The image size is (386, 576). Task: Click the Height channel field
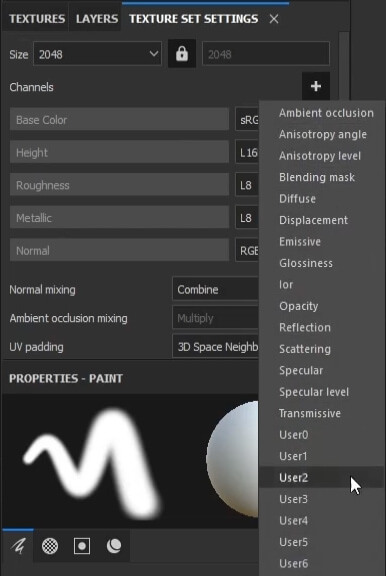coord(119,152)
